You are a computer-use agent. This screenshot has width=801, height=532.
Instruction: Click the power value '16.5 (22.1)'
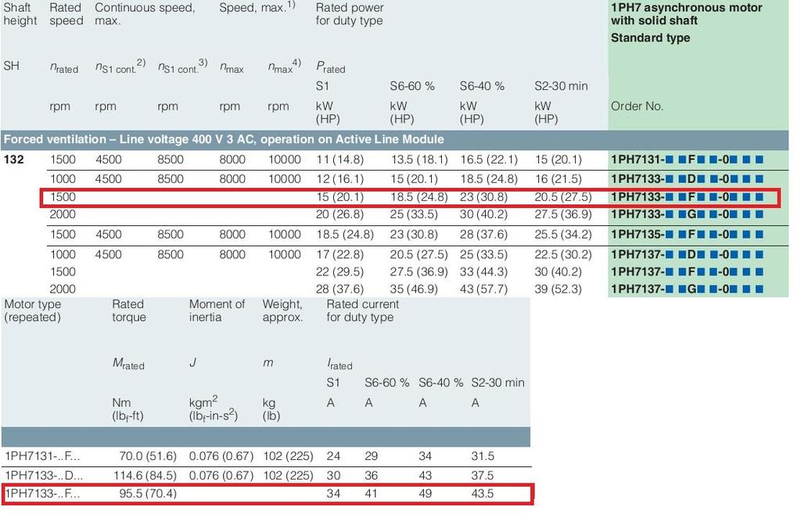[489, 160]
